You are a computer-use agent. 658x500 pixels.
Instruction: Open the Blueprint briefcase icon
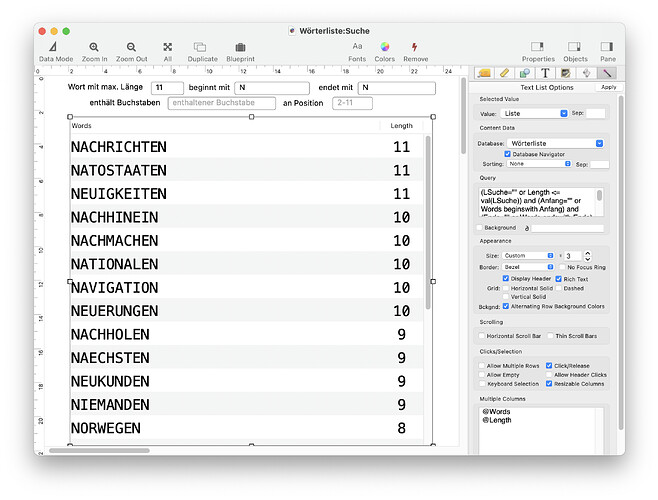tap(240, 47)
